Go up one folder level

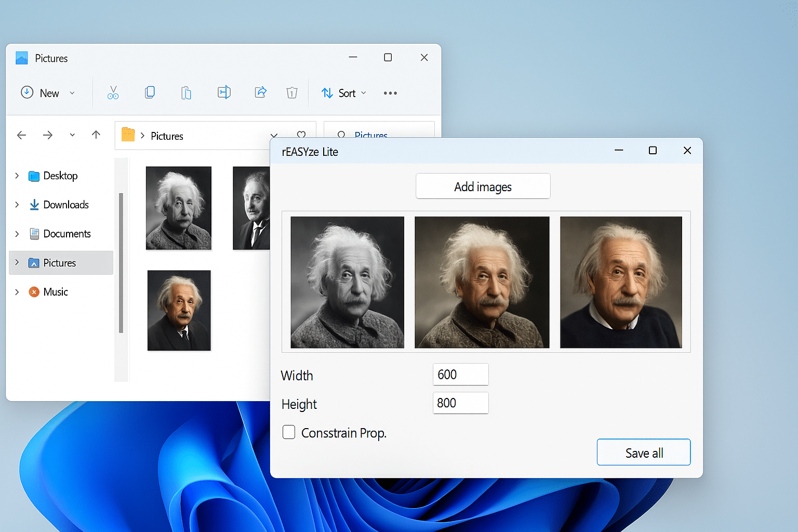(x=96, y=135)
